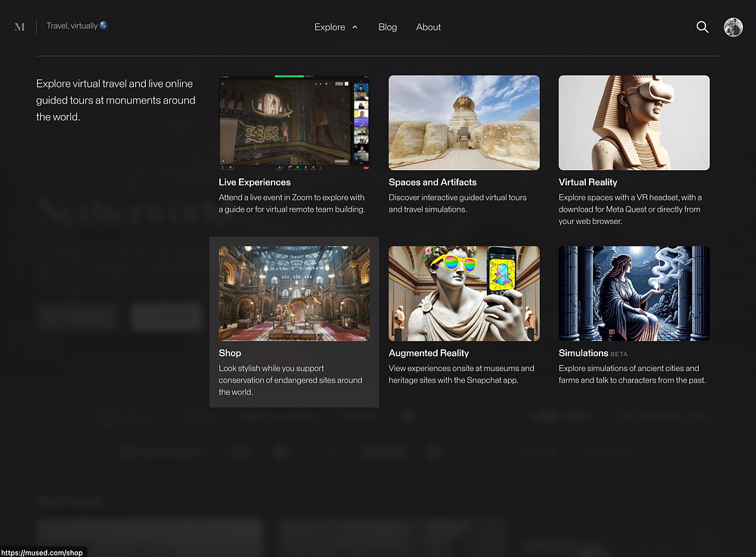Click the Explore menu label
Image resolution: width=756 pixels, height=557 pixels.
(x=330, y=27)
